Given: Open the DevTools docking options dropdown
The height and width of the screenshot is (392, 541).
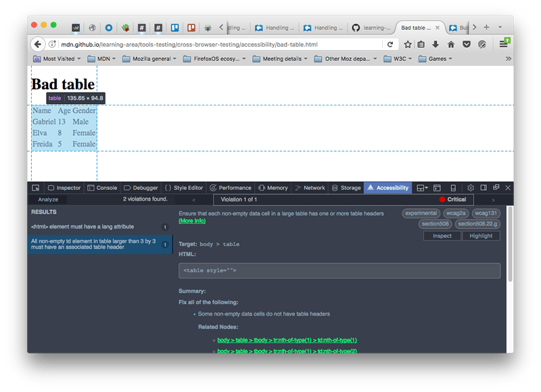Looking at the screenshot, I should tap(421, 187).
